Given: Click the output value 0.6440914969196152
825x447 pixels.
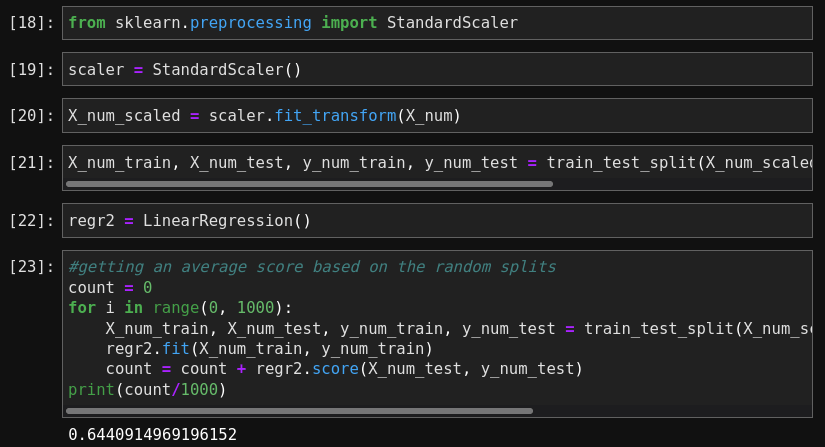Looking at the screenshot, I should [152, 435].
